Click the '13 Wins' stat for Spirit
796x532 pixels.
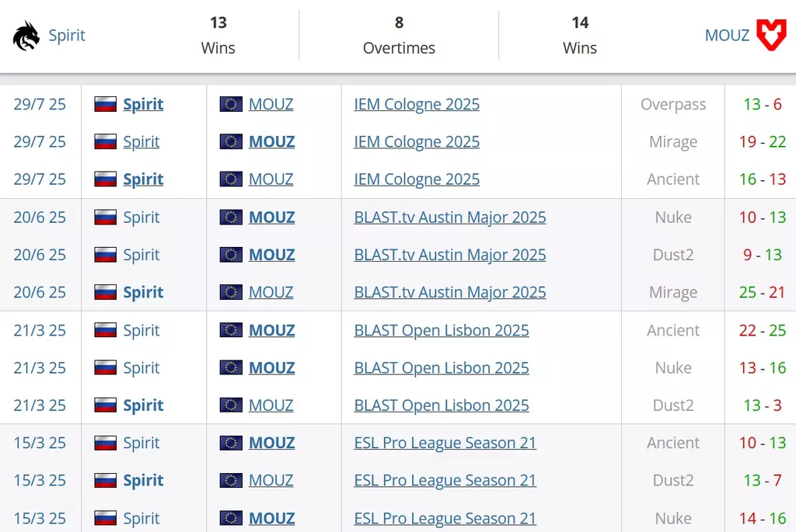pyautogui.click(x=218, y=35)
